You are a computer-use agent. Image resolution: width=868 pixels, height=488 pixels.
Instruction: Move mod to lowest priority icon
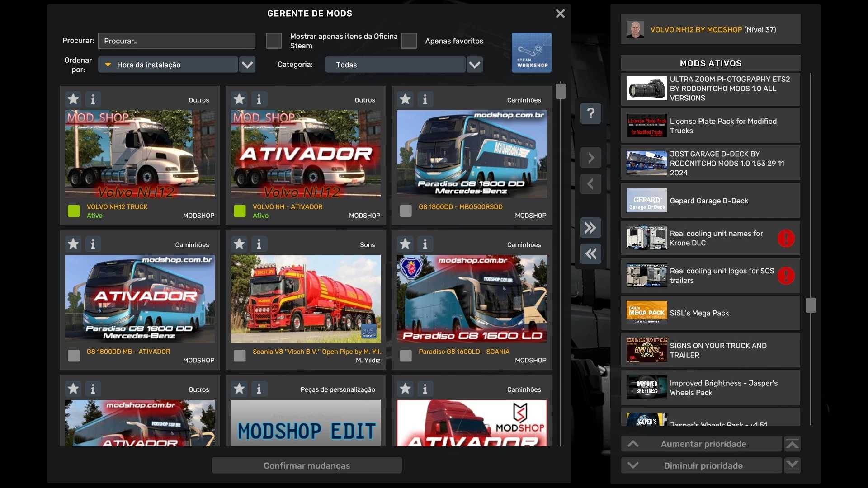792,465
